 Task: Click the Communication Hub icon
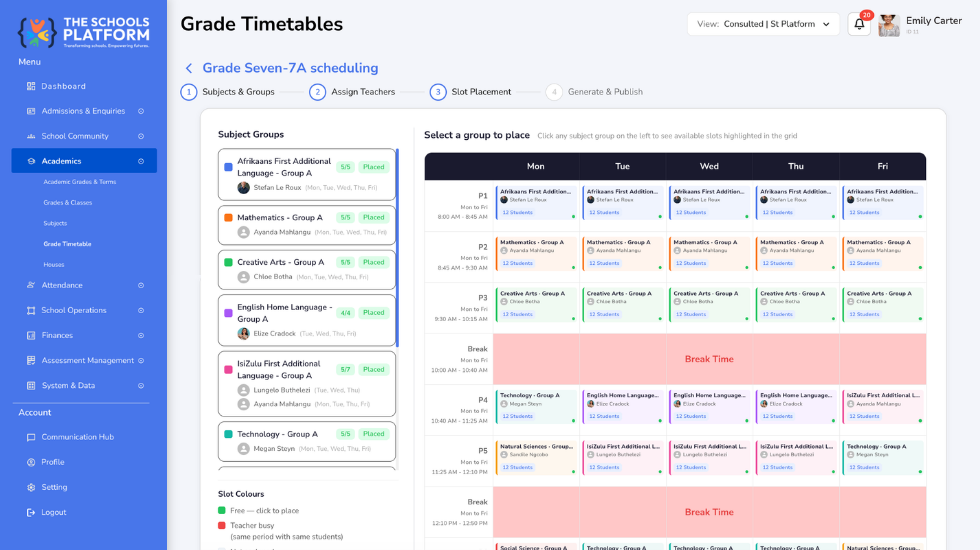click(31, 437)
